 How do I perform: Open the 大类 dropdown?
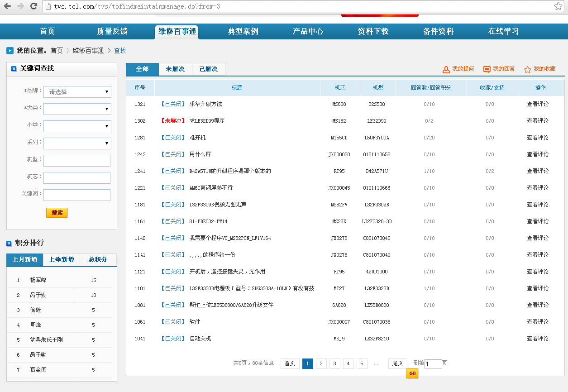(x=77, y=109)
